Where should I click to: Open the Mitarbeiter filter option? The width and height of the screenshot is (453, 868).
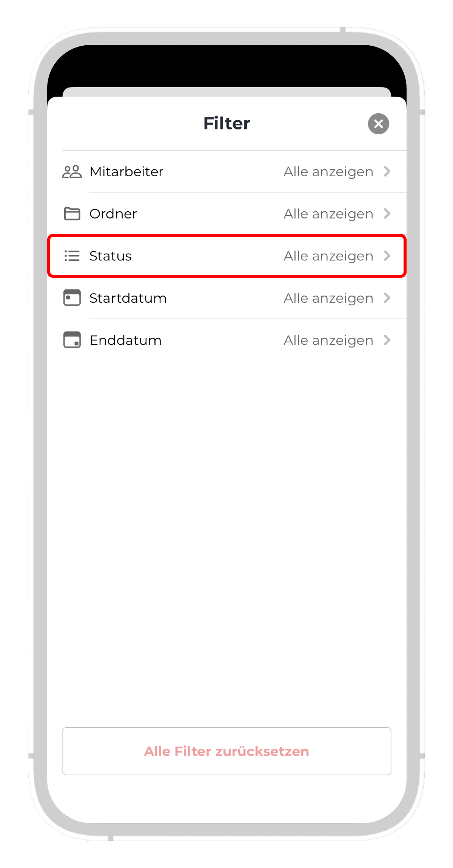[x=226, y=172]
